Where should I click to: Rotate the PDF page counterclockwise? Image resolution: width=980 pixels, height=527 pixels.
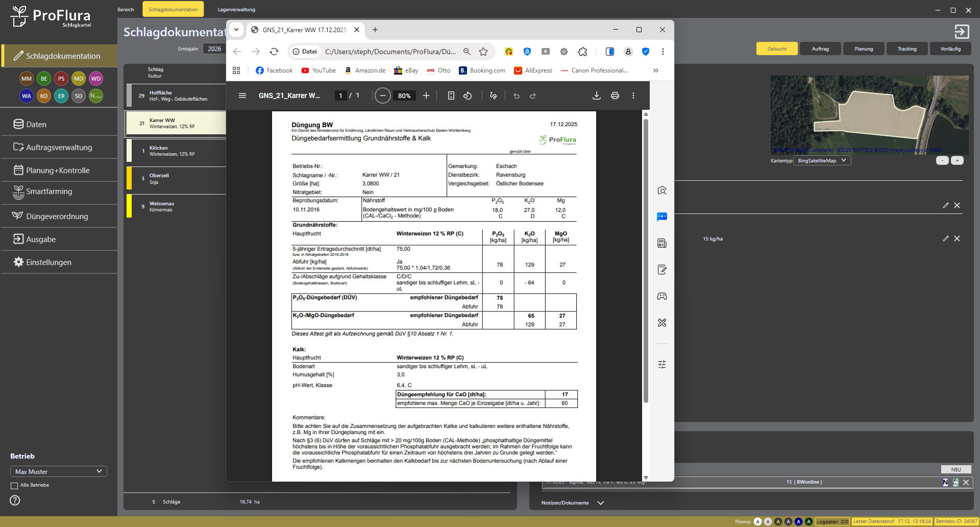[x=468, y=95]
